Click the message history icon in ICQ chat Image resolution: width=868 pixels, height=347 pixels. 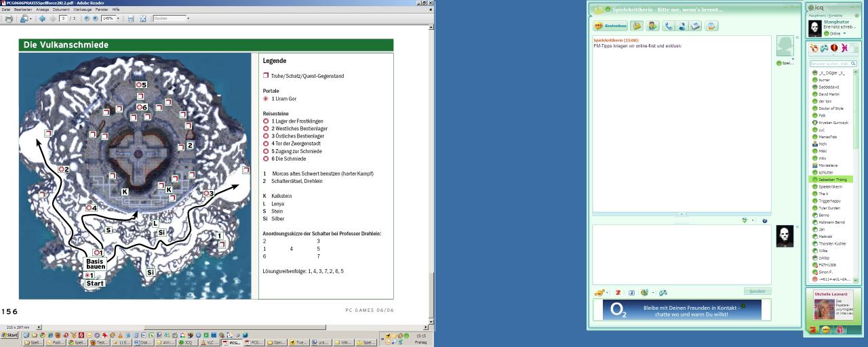pos(636,26)
